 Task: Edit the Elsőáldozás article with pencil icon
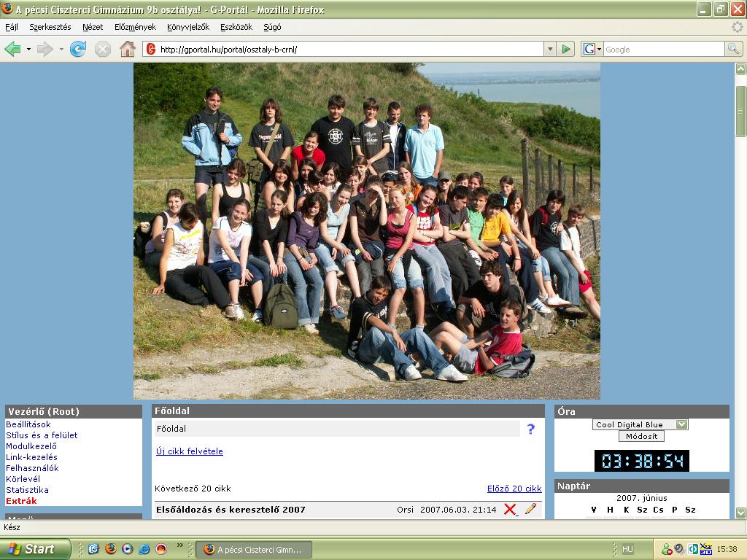[x=531, y=509]
